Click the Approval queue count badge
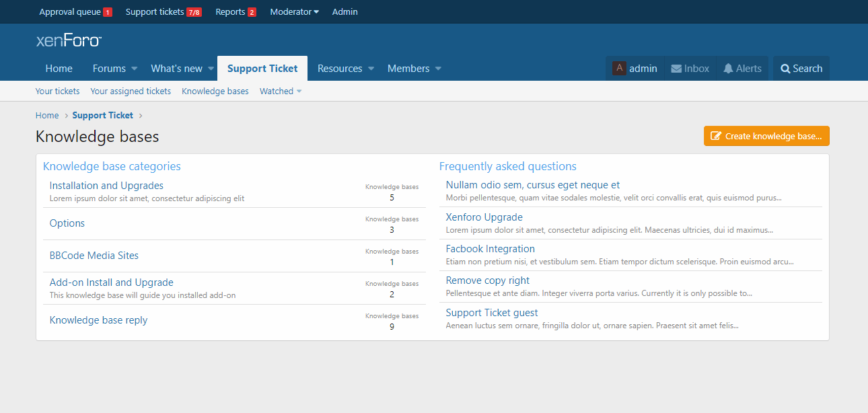Image resolution: width=868 pixels, height=413 pixels. point(108,12)
